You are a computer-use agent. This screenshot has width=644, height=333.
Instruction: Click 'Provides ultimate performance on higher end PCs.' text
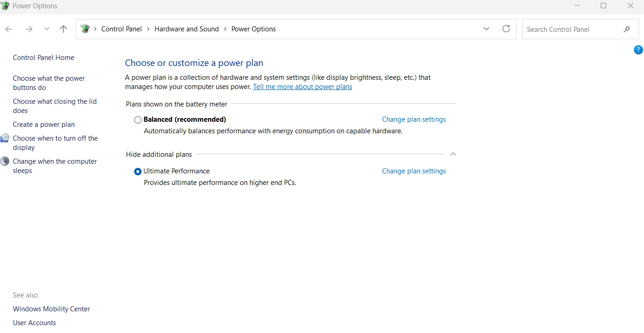click(x=220, y=183)
